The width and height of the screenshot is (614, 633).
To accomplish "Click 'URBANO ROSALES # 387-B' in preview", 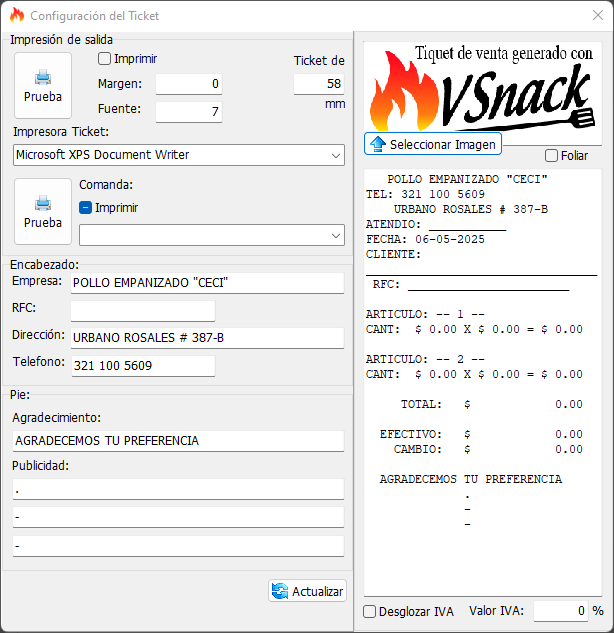I will click(471, 209).
